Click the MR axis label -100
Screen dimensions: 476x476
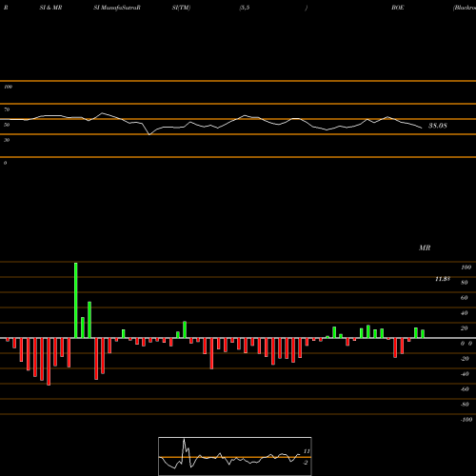(466, 420)
